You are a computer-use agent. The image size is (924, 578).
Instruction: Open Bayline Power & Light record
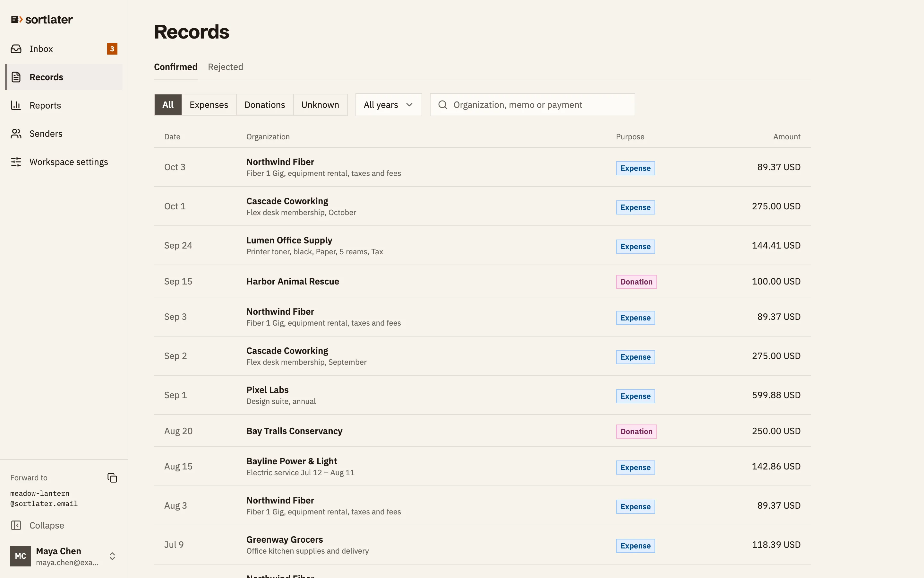point(482,467)
